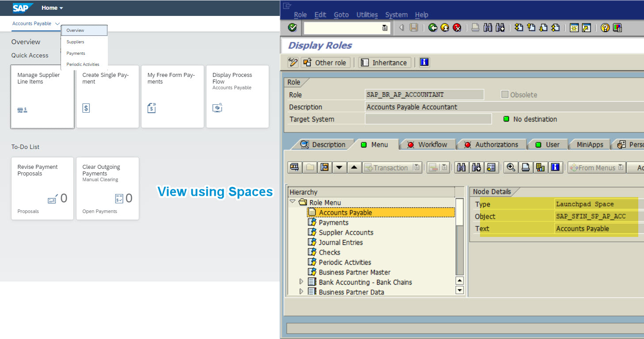Click the Find binoculars icon in top toolbar
Viewport: 644px width, 339px height.
488,28
